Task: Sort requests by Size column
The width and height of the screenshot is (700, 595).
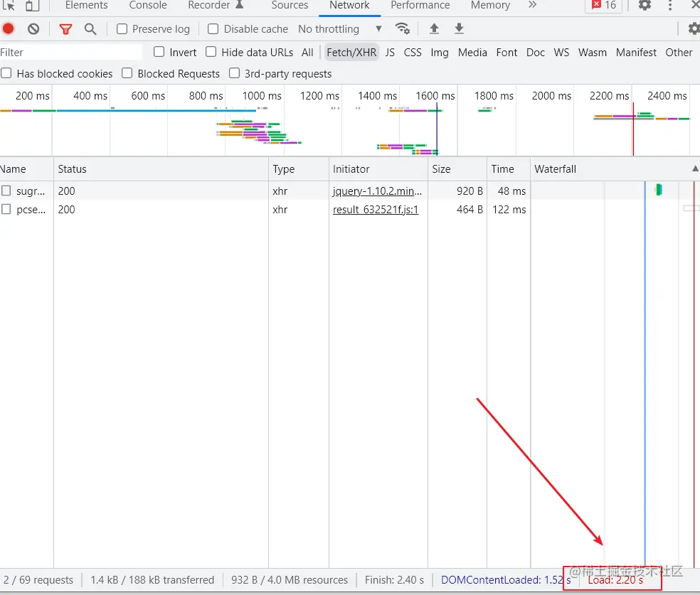Action: click(457, 169)
